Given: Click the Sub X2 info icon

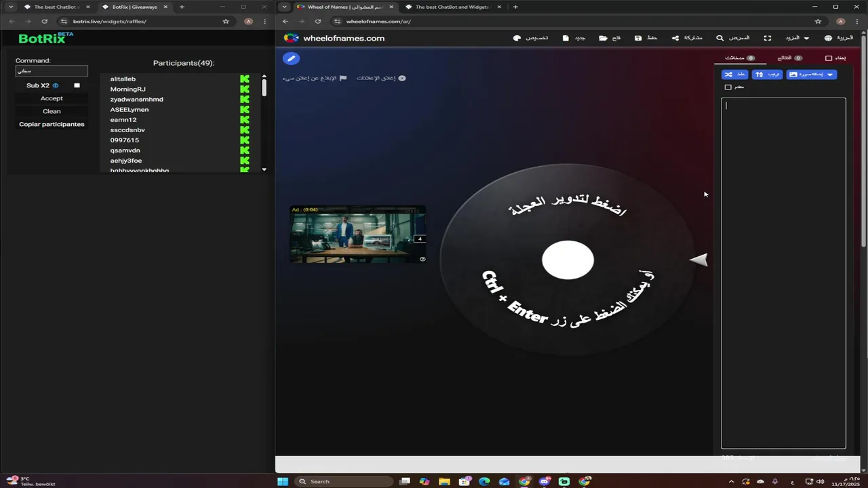Looking at the screenshot, I should (x=56, y=85).
